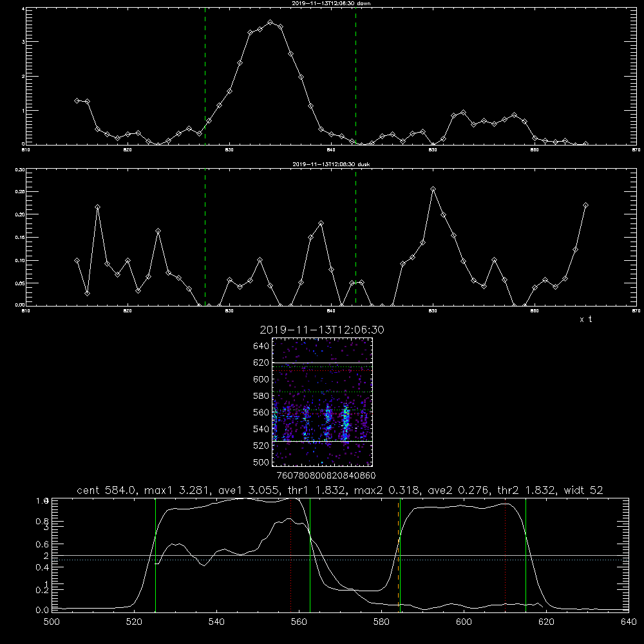644x644 pixels.
Task: Click spectrogram y-axis label 540
Action: tap(261, 429)
